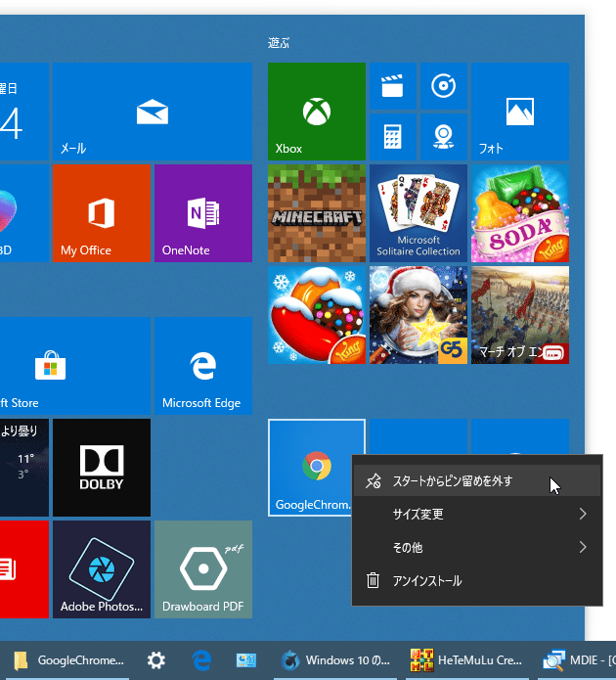Image resolution: width=616 pixels, height=680 pixels.
Task: Open the control panel icon on taskbar
Action: pyautogui.click(x=246, y=660)
